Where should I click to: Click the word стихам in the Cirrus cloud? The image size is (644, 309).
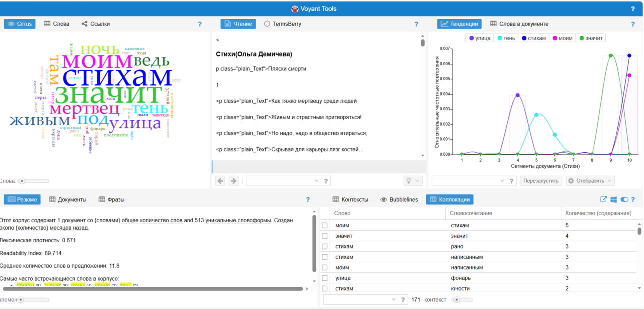118,77
